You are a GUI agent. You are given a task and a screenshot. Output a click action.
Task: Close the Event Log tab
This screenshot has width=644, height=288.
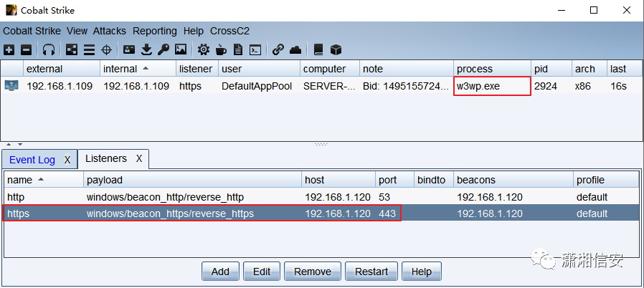67,160
